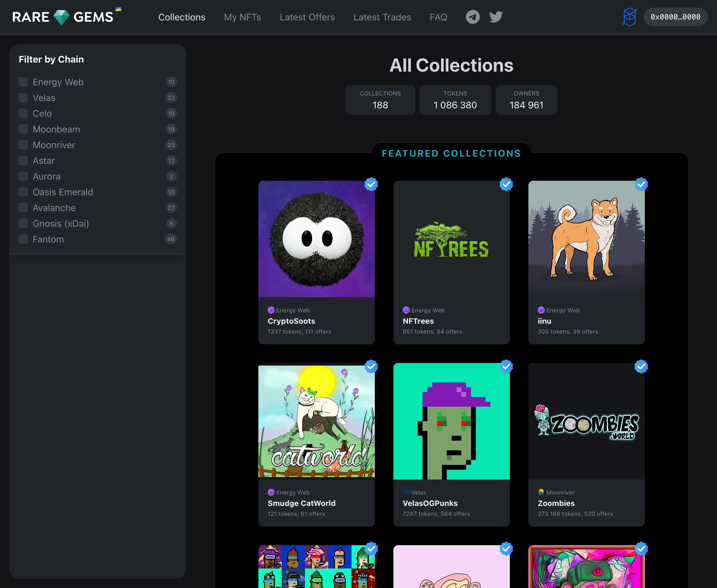
Task: Enable the Energy Web chain filter
Action: [x=23, y=82]
